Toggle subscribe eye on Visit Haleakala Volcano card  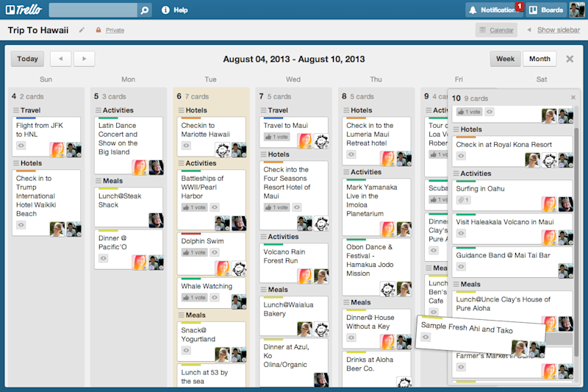tap(462, 233)
